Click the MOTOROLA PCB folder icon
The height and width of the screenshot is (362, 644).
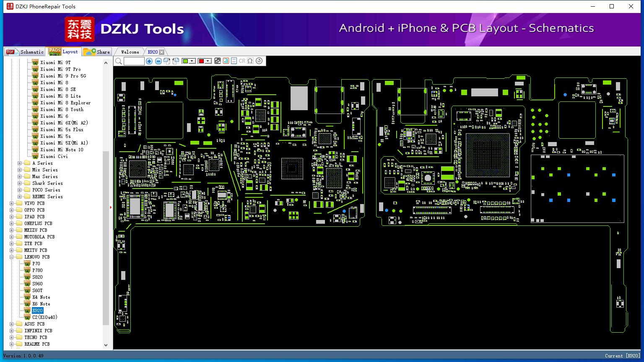pyautogui.click(x=19, y=237)
